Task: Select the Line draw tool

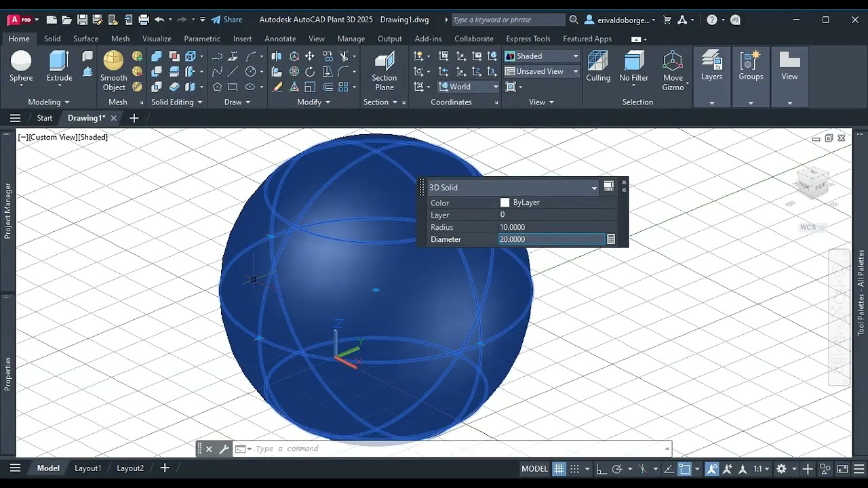Action: coord(233,71)
